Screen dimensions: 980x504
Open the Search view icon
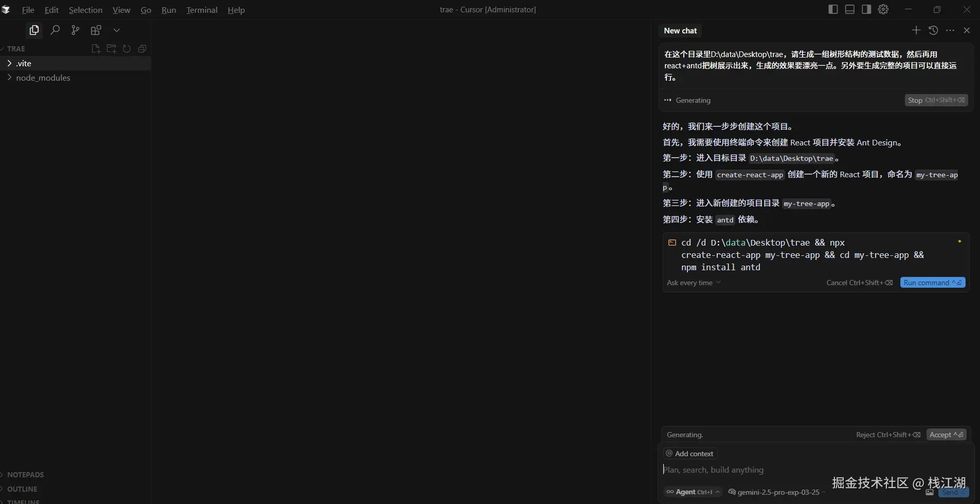coord(55,30)
